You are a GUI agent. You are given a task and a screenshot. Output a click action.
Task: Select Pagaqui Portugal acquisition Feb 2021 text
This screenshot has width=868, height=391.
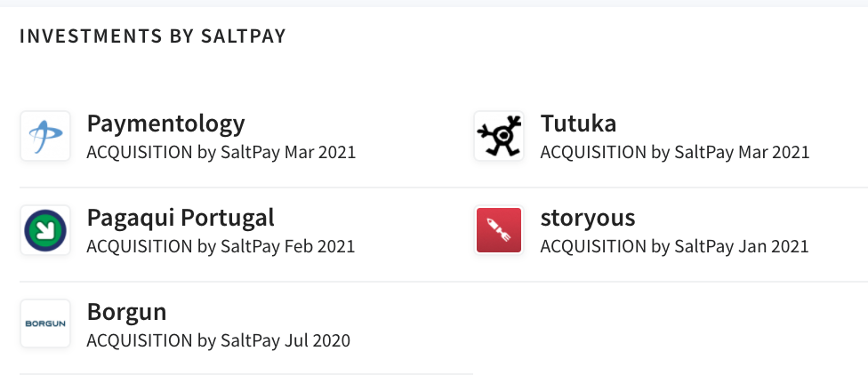[221, 246]
